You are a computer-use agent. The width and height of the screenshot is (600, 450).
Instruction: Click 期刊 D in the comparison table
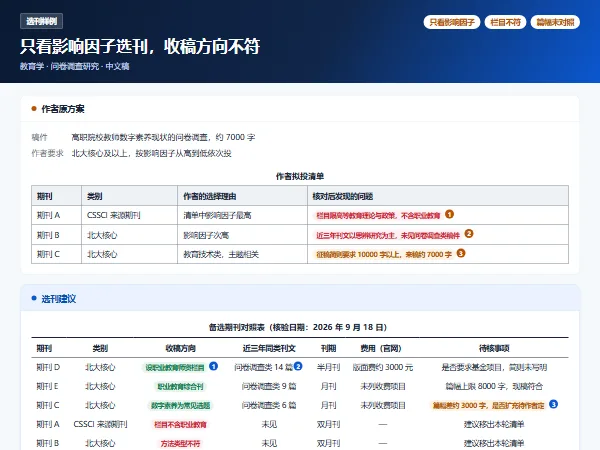coord(48,367)
